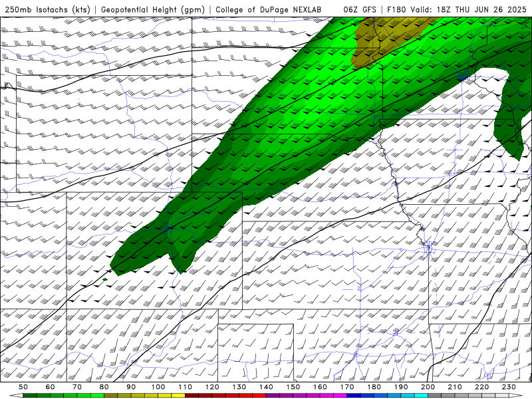This screenshot has width=532, height=399.
Task: Click the '130' legend value
Action: (239, 387)
